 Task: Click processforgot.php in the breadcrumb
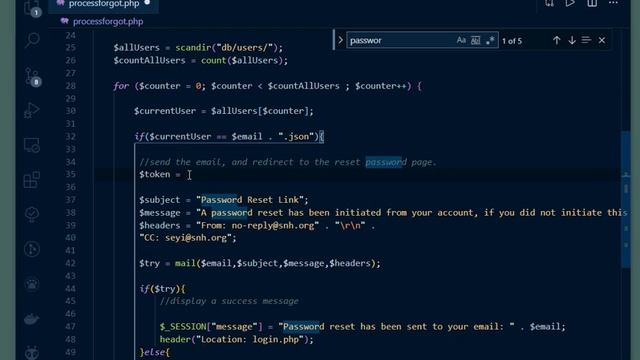tap(108, 21)
